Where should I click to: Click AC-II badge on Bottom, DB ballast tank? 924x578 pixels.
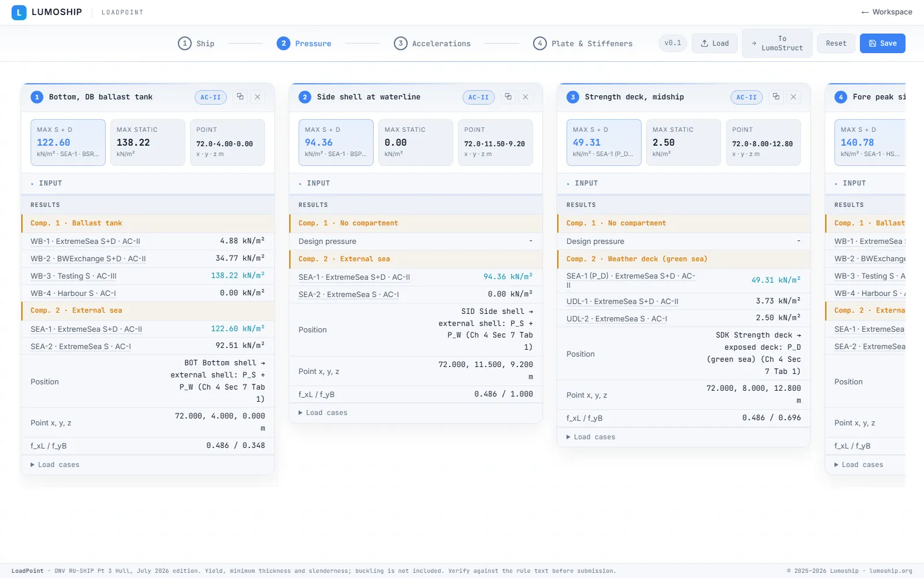[211, 97]
